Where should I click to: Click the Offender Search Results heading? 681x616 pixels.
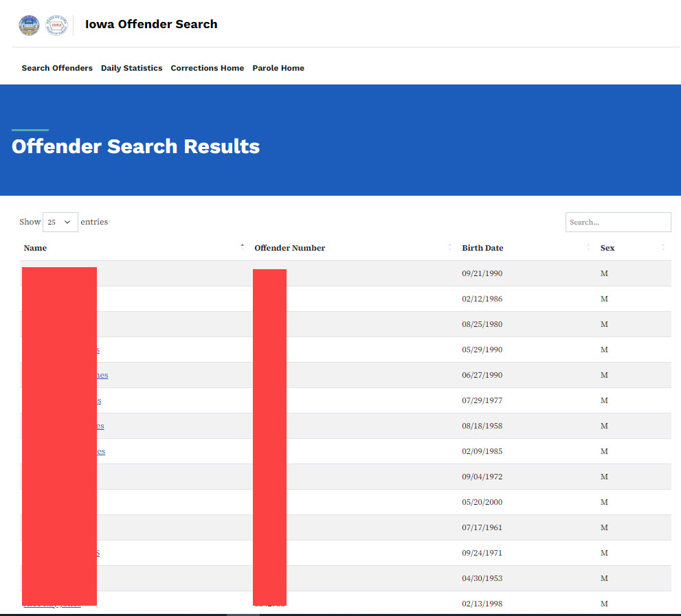point(135,146)
